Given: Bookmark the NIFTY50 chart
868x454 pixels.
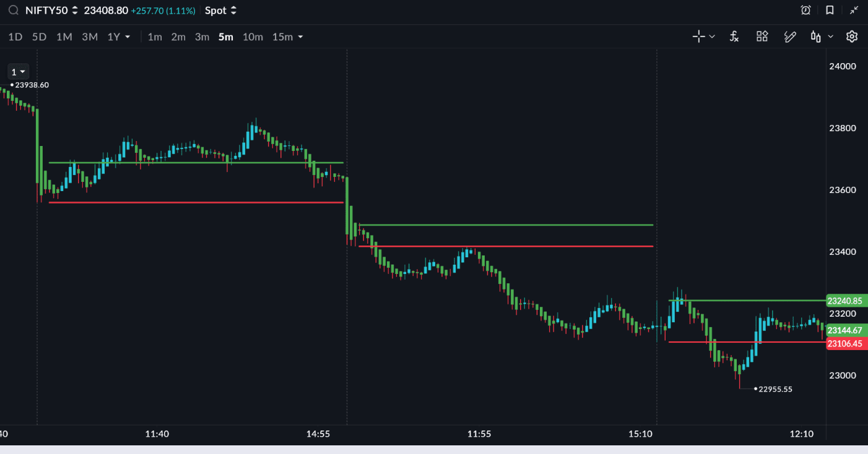Looking at the screenshot, I should click(x=830, y=11).
